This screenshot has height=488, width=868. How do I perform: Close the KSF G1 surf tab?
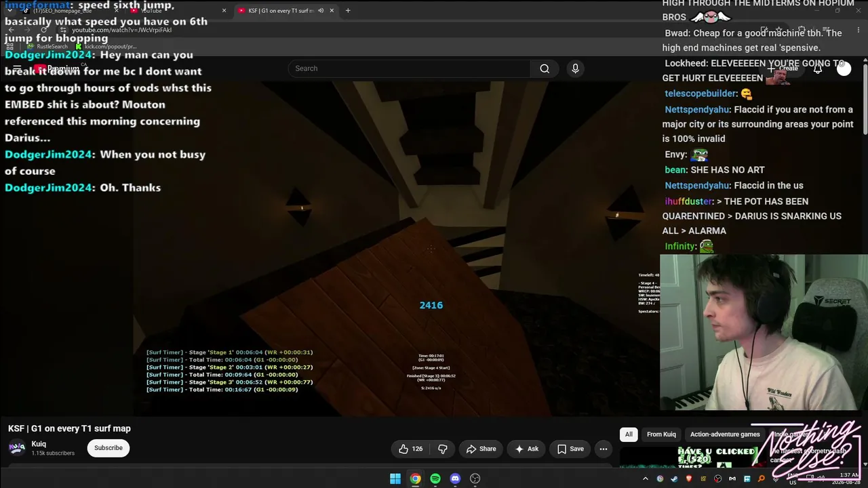point(332,11)
